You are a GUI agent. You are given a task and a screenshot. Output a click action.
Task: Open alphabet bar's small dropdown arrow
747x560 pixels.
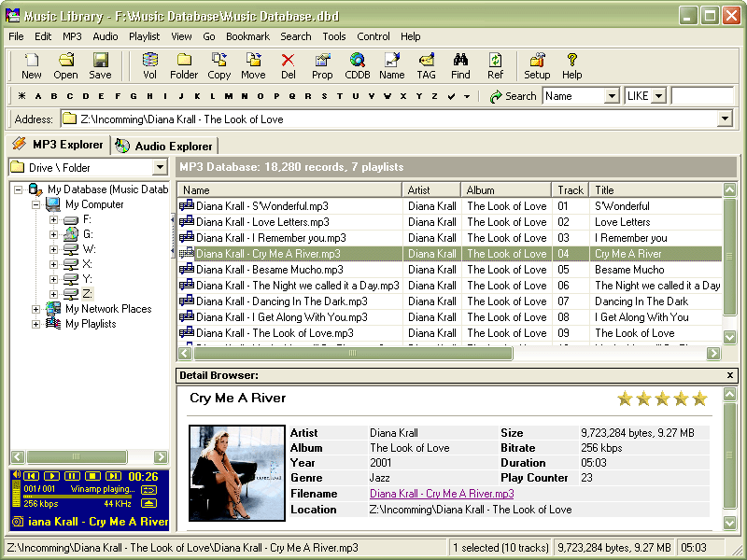click(467, 97)
